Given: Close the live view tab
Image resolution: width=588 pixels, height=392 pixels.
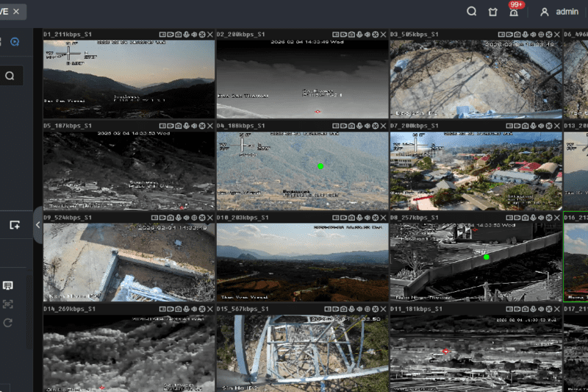Looking at the screenshot, I should pyautogui.click(x=16, y=12).
